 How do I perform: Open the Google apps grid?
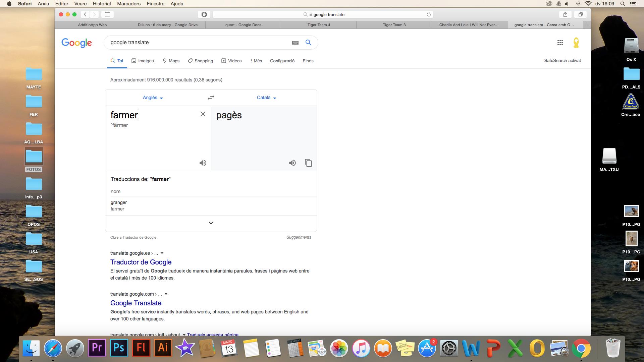pyautogui.click(x=560, y=43)
